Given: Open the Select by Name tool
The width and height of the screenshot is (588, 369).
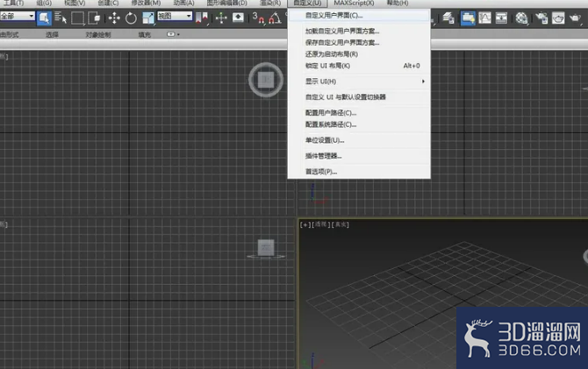Looking at the screenshot, I should click(x=61, y=18).
